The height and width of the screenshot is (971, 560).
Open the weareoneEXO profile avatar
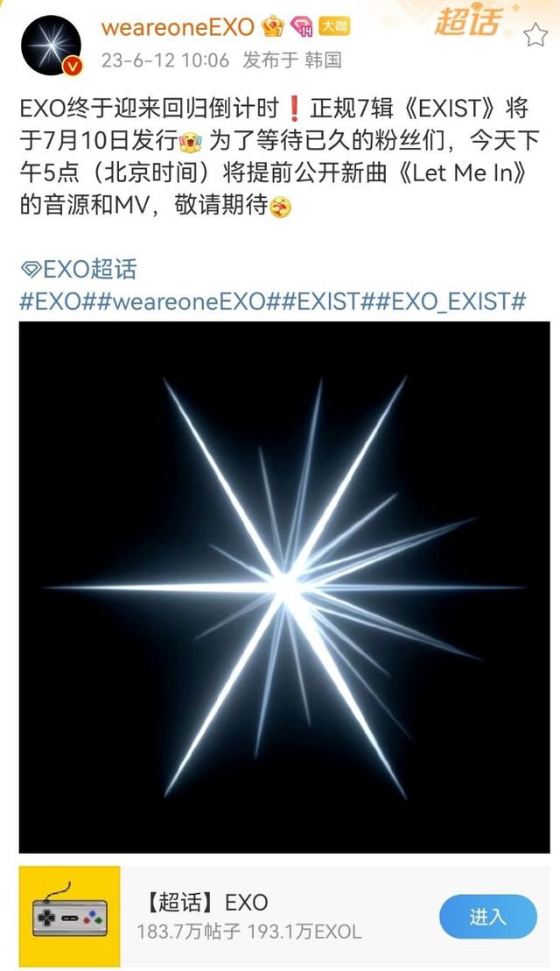pyautogui.click(x=51, y=46)
